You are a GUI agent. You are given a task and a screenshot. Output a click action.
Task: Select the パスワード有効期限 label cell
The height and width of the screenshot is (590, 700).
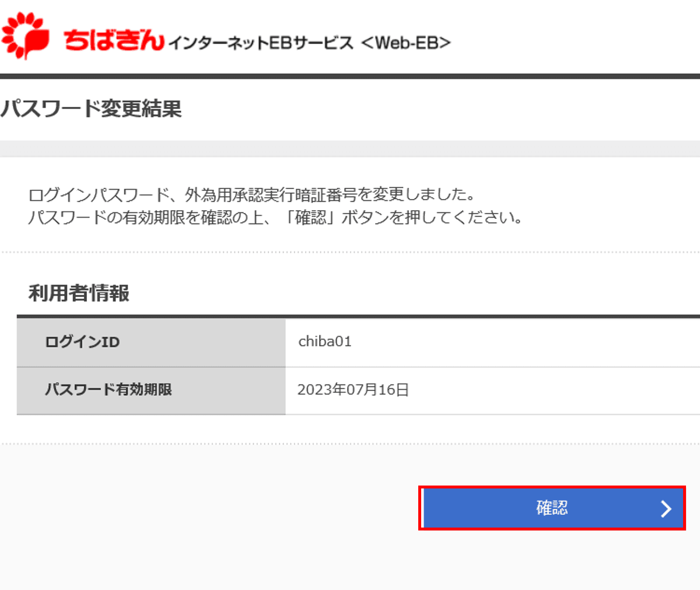pyautogui.click(x=150, y=390)
